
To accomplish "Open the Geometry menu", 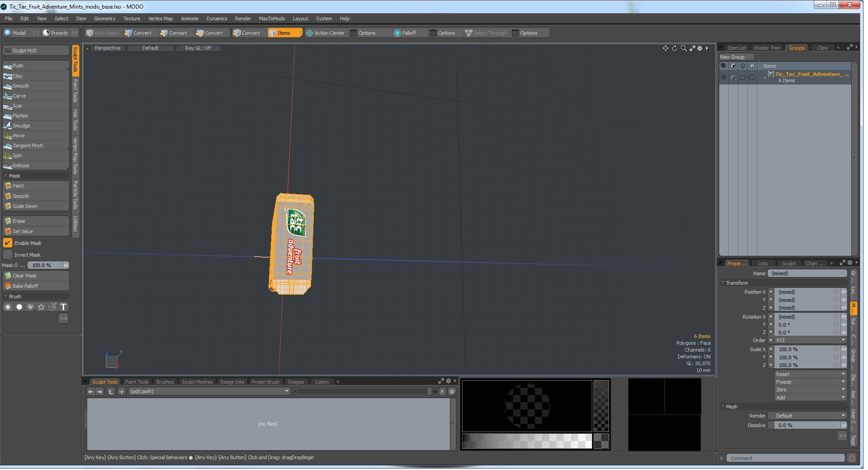I will tap(104, 19).
